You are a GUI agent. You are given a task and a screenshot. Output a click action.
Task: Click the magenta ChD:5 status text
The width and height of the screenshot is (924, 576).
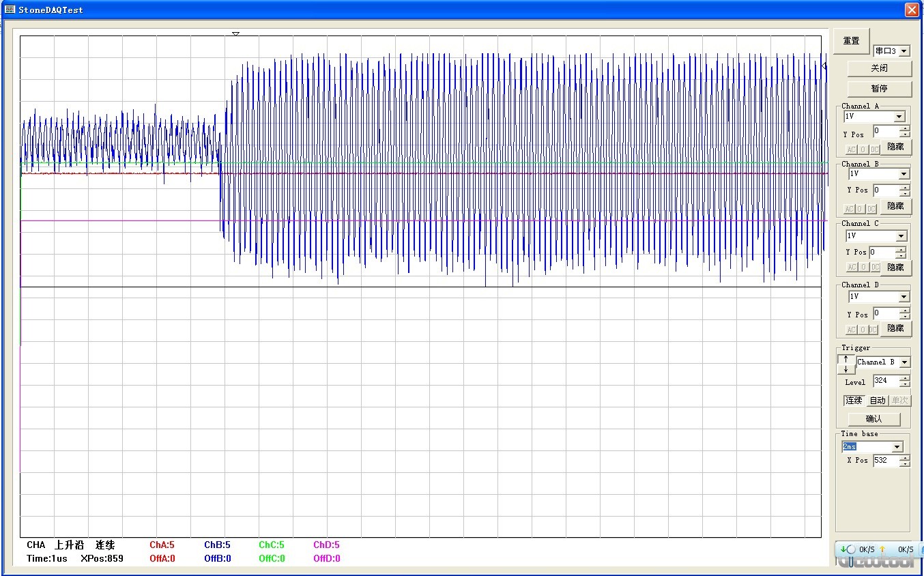coord(326,545)
